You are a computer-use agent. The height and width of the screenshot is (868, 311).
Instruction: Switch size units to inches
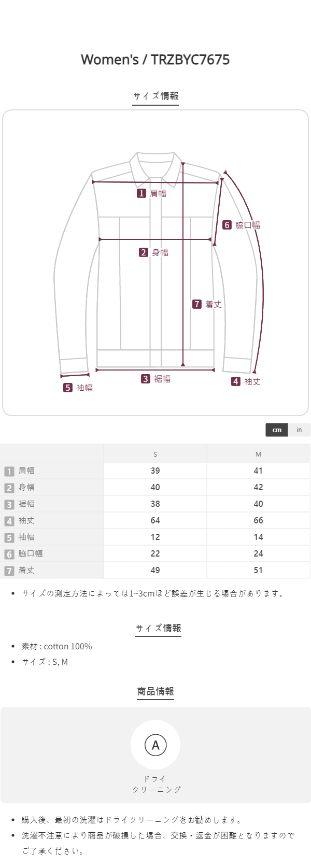click(299, 430)
